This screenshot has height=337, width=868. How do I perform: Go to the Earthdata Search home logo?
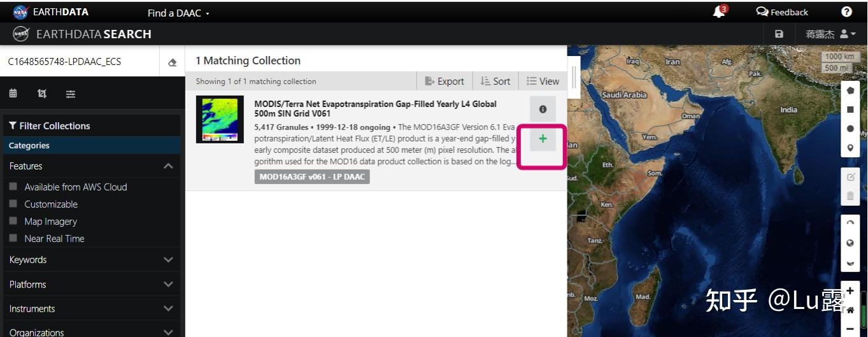(x=82, y=34)
